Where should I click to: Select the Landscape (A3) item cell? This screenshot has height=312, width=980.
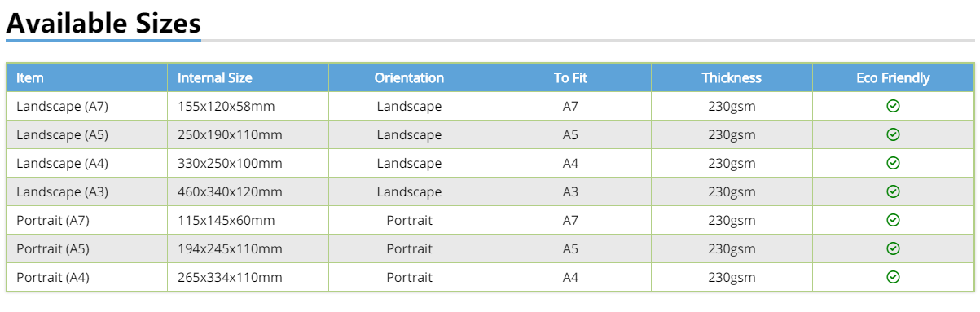pos(87,191)
